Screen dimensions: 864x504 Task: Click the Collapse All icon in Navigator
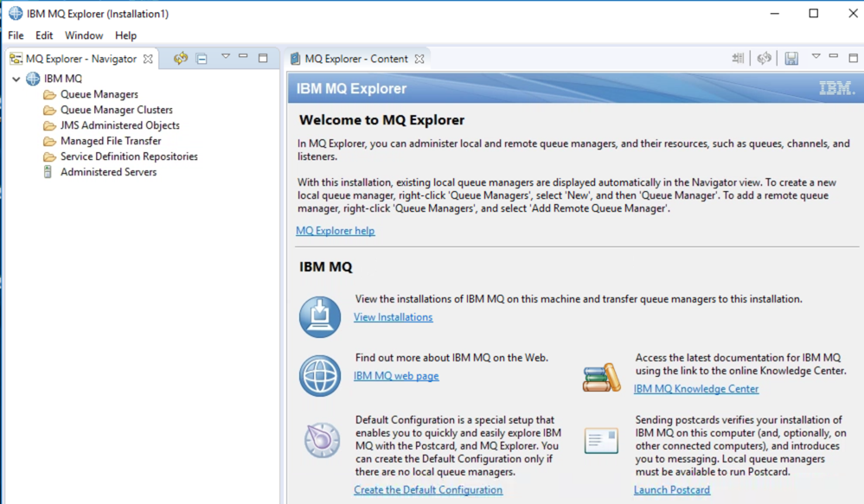(x=202, y=59)
